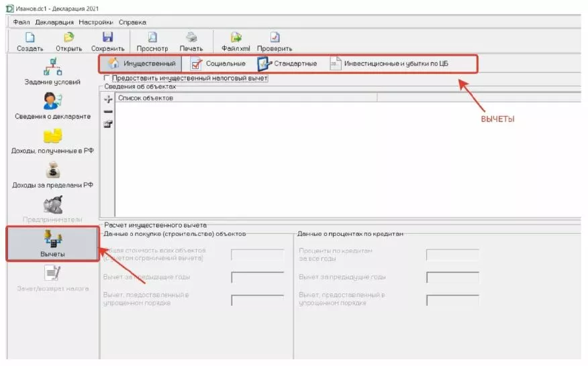This screenshot has height=366, width=588.
Task: Open the Вычеты sidebar section
Action: [x=52, y=243]
